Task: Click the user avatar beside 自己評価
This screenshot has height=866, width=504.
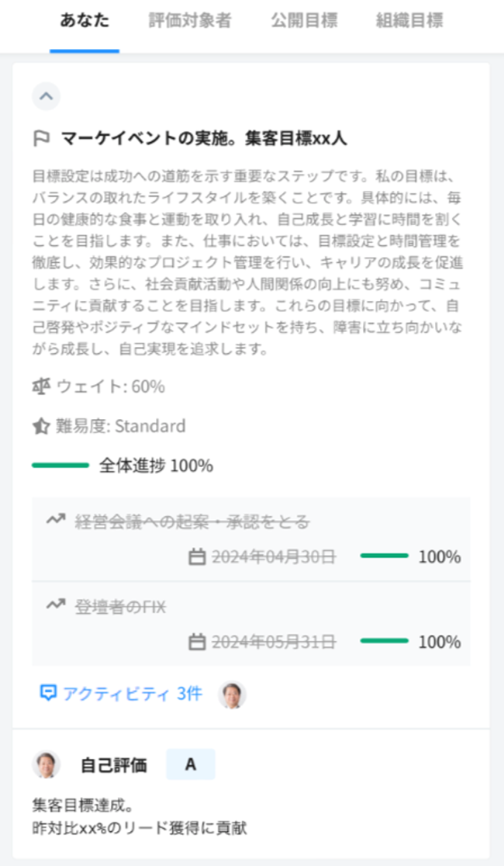Action: tap(47, 764)
